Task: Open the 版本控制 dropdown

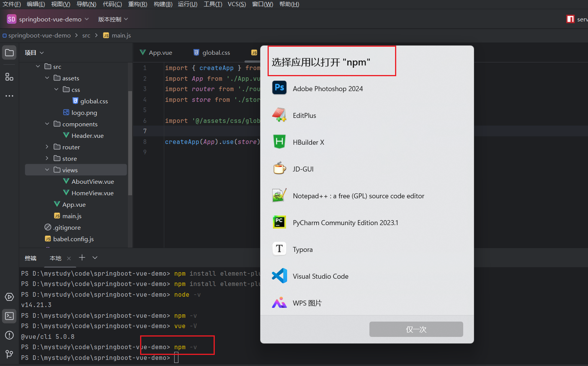Action: pos(113,19)
